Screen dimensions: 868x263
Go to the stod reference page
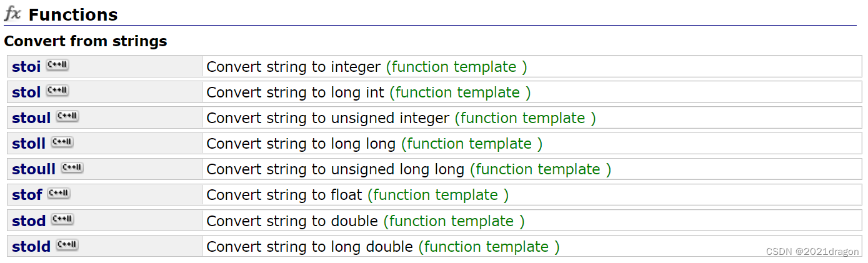(x=29, y=221)
